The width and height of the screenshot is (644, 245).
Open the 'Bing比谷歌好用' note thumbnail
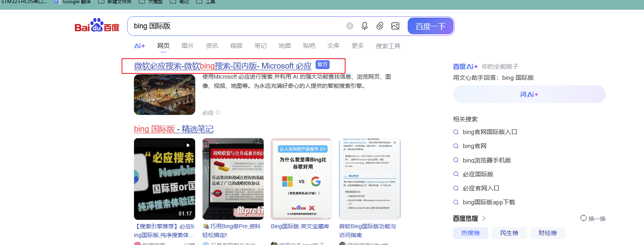coord(301,179)
